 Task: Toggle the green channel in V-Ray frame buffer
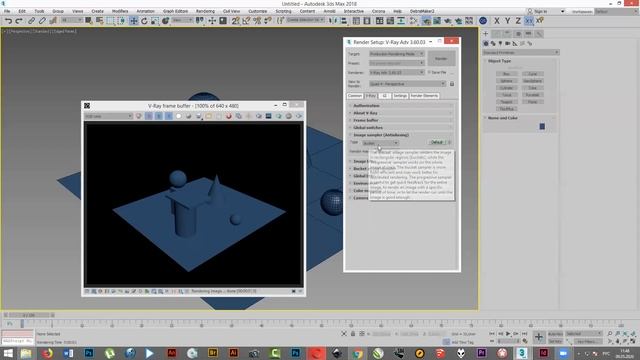pos(159,116)
